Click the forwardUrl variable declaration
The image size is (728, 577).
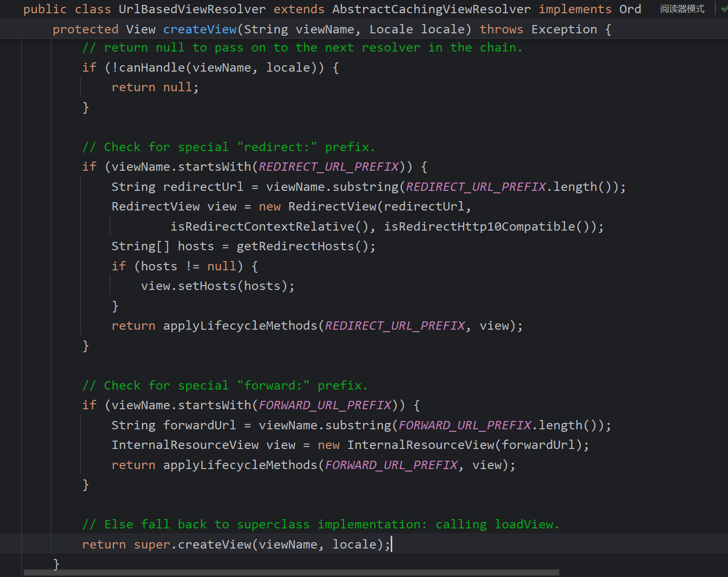point(199,425)
